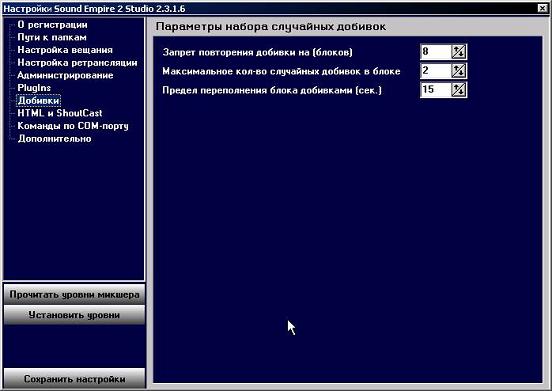Open 'HTML и ShoutCast' settings

point(60,113)
